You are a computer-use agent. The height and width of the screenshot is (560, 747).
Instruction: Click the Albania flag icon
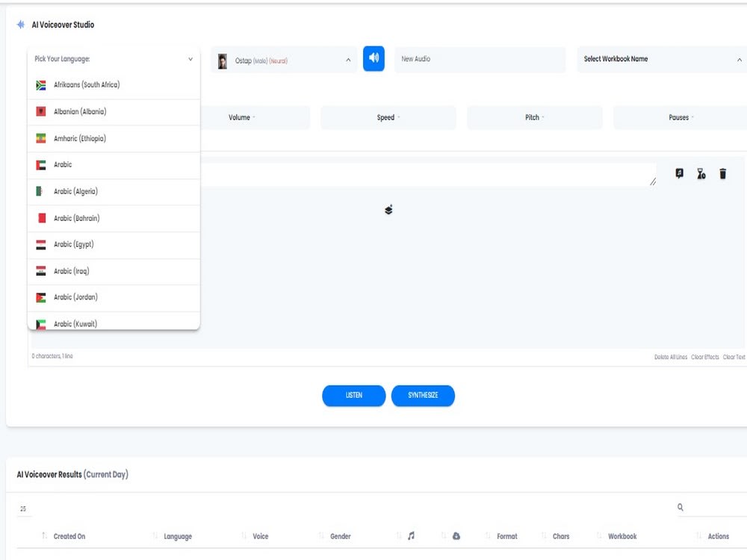(41, 111)
